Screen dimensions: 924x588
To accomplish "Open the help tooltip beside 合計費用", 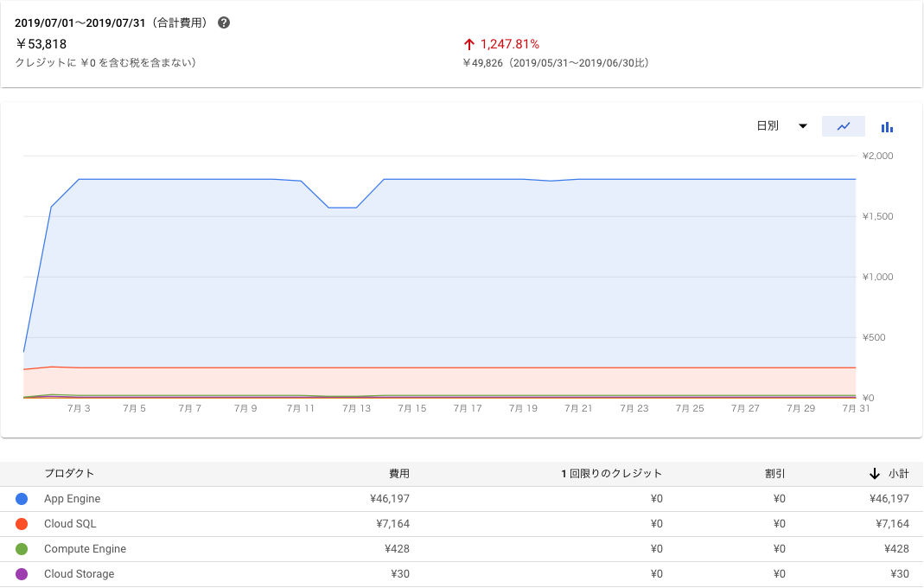I will tap(223, 22).
